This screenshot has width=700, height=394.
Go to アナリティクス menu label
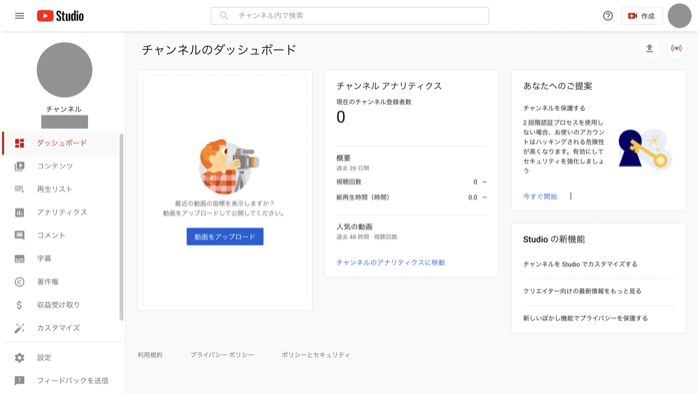(62, 212)
